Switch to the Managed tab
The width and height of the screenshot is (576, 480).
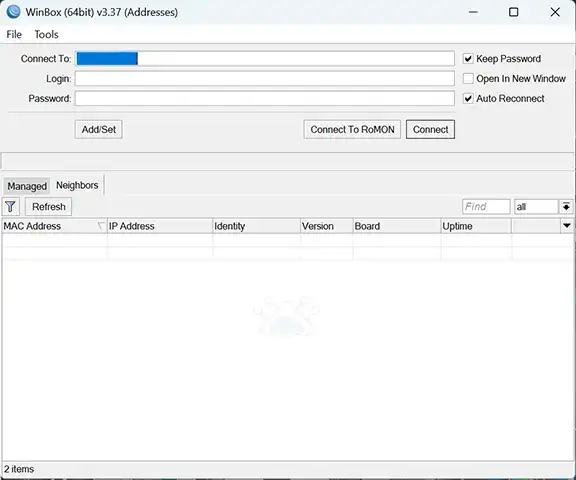[x=27, y=186]
